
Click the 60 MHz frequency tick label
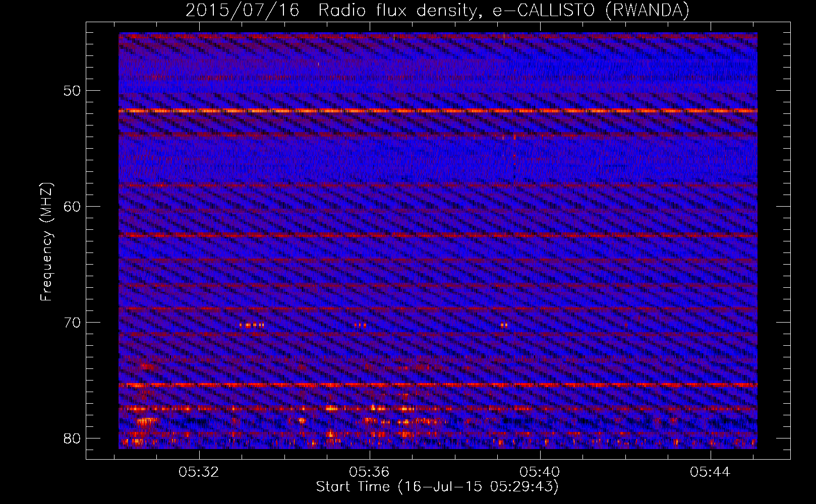pos(73,207)
